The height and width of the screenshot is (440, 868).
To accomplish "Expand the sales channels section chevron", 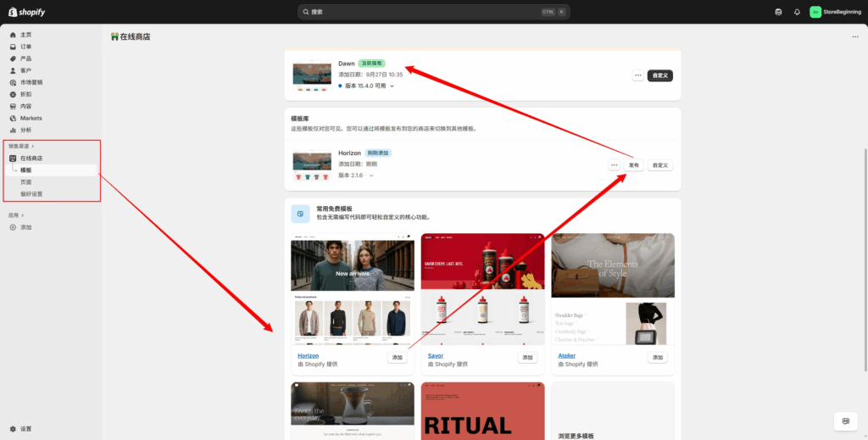I will (33, 146).
